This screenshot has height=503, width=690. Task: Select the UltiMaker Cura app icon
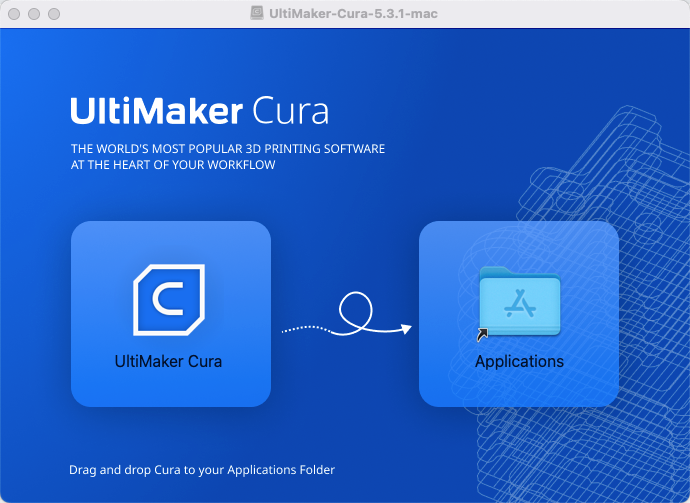click(x=169, y=300)
